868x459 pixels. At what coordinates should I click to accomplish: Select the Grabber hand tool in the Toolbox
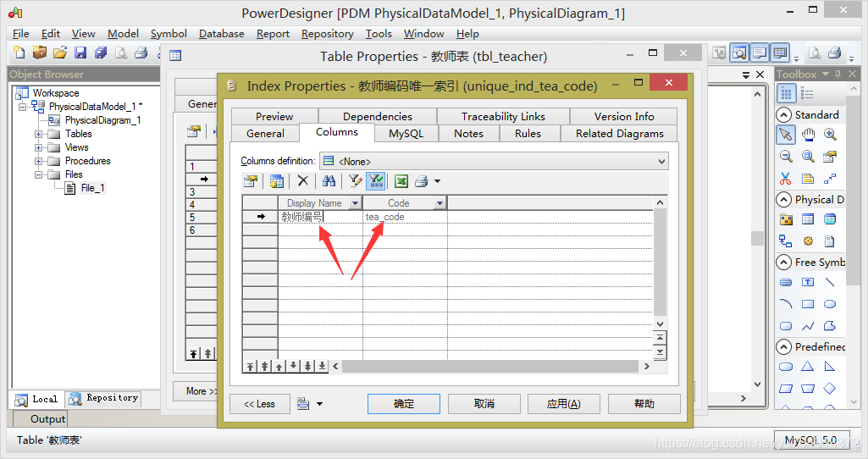[808, 134]
